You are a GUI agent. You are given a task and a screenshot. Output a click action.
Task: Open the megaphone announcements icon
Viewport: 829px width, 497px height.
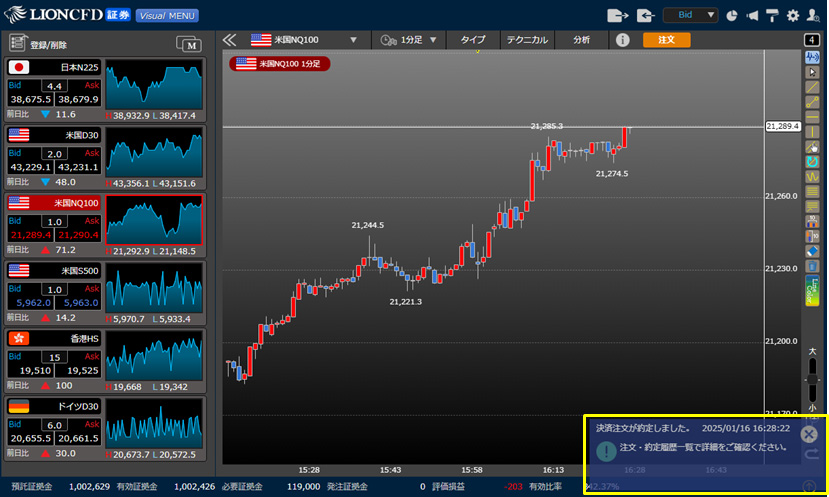tap(752, 15)
